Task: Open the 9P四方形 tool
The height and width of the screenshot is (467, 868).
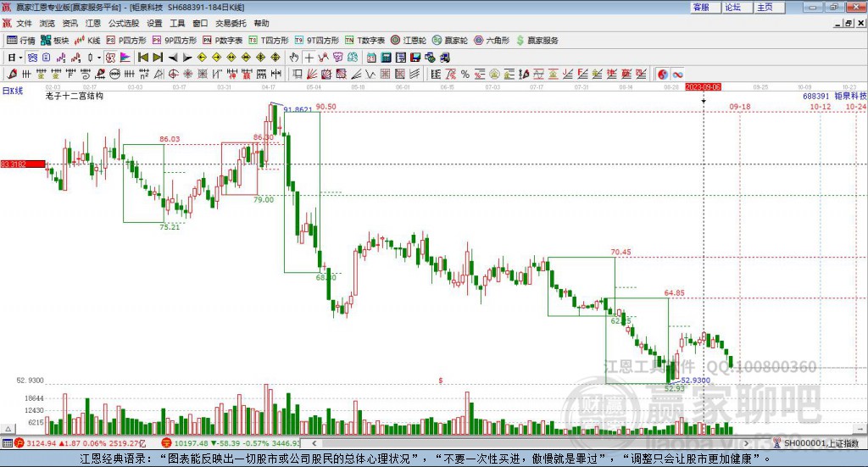Action: click(x=175, y=41)
